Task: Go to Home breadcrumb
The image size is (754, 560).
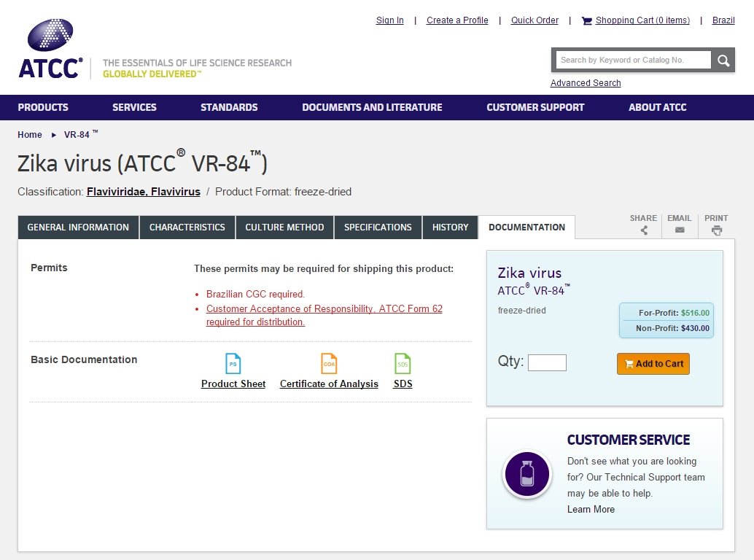Action: click(30, 135)
